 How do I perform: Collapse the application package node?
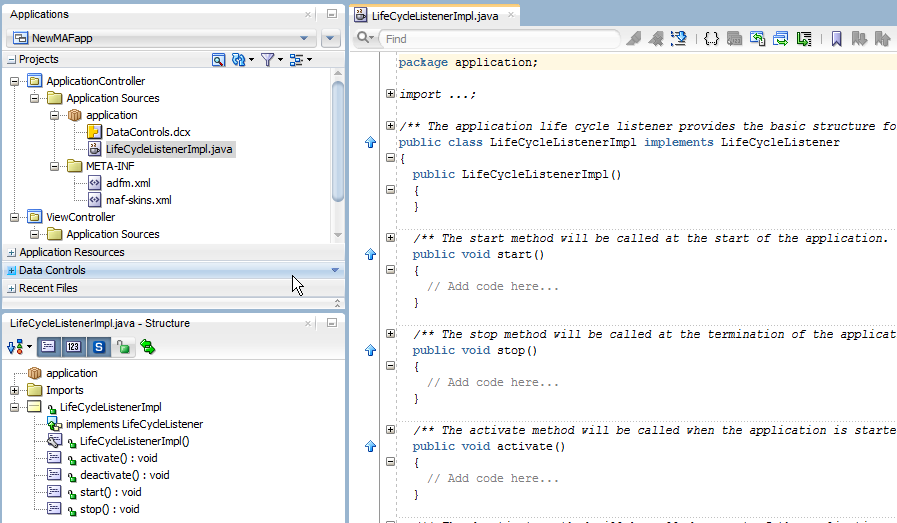click(54, 116)
